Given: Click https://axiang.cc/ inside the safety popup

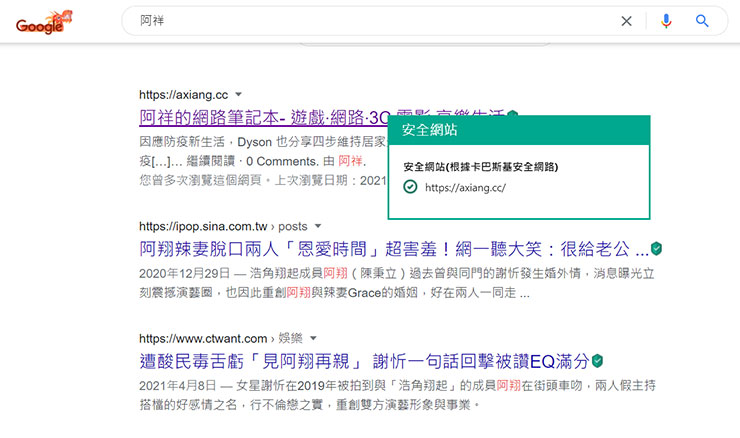Looking at the screenshot, I should pos(465,187).
